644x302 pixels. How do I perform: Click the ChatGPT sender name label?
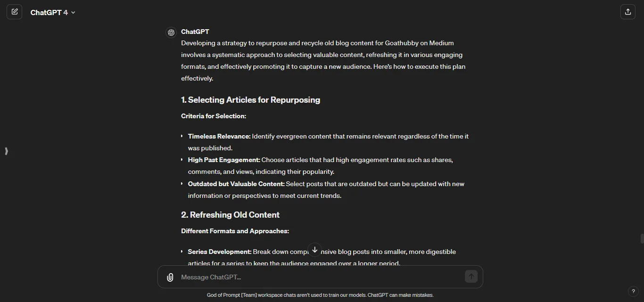click(195, 32)
